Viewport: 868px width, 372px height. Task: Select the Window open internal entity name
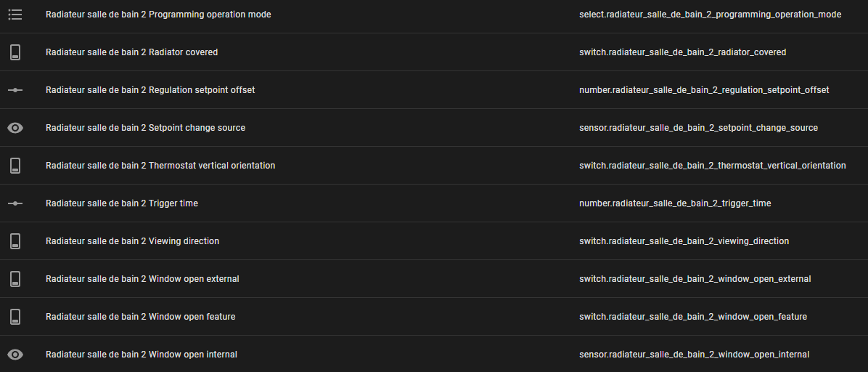142,355
